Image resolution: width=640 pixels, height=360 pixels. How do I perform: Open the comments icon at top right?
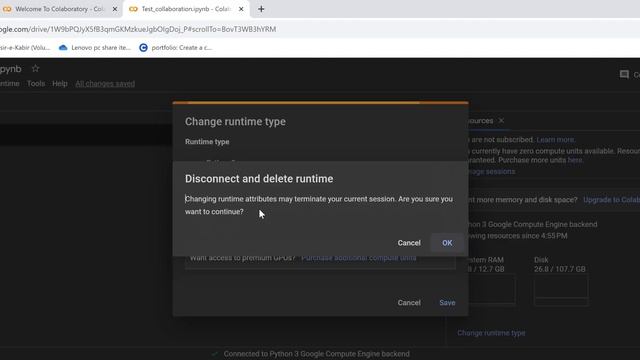tap(624, 74)
